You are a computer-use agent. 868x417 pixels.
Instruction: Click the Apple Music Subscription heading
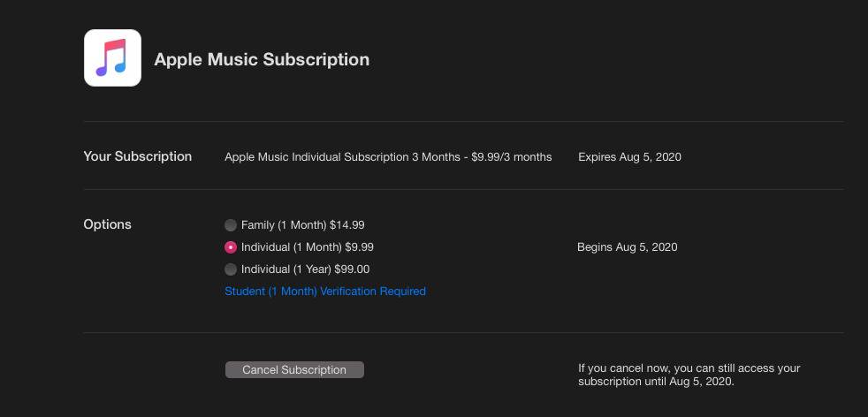[262, 60]
